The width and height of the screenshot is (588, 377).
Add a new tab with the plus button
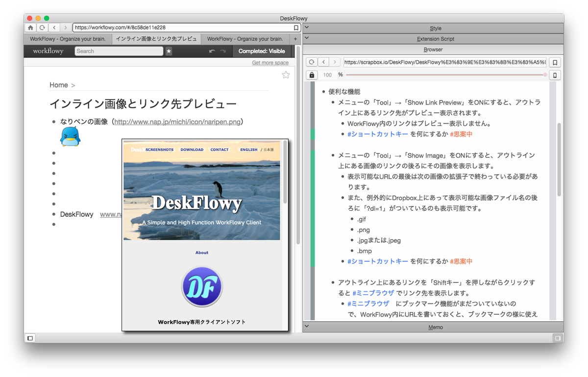pos(295,39)
